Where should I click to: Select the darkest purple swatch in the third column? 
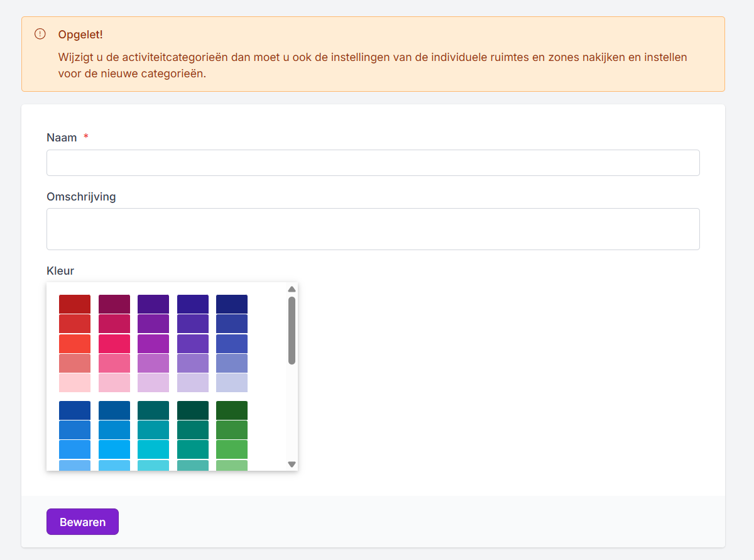[153, 304]
